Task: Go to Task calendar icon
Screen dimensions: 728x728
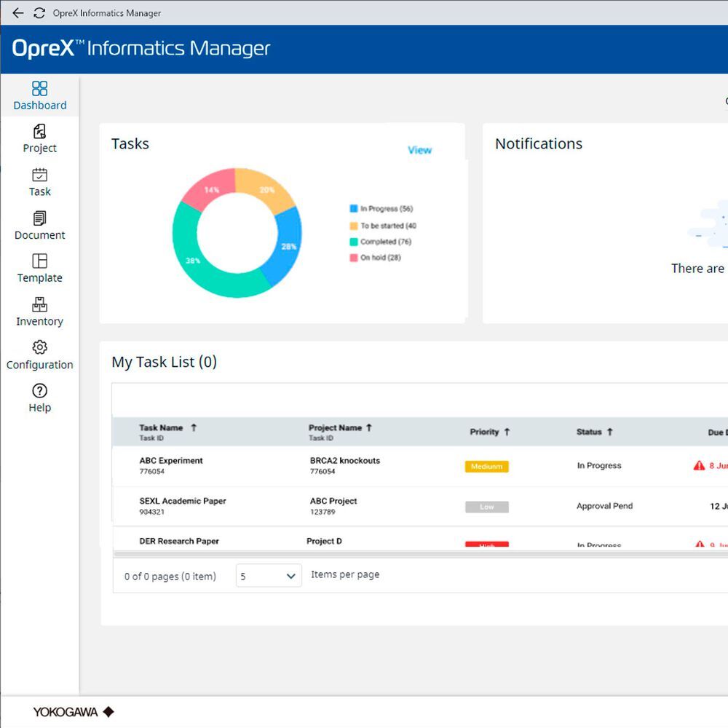Action: [39, 175]
